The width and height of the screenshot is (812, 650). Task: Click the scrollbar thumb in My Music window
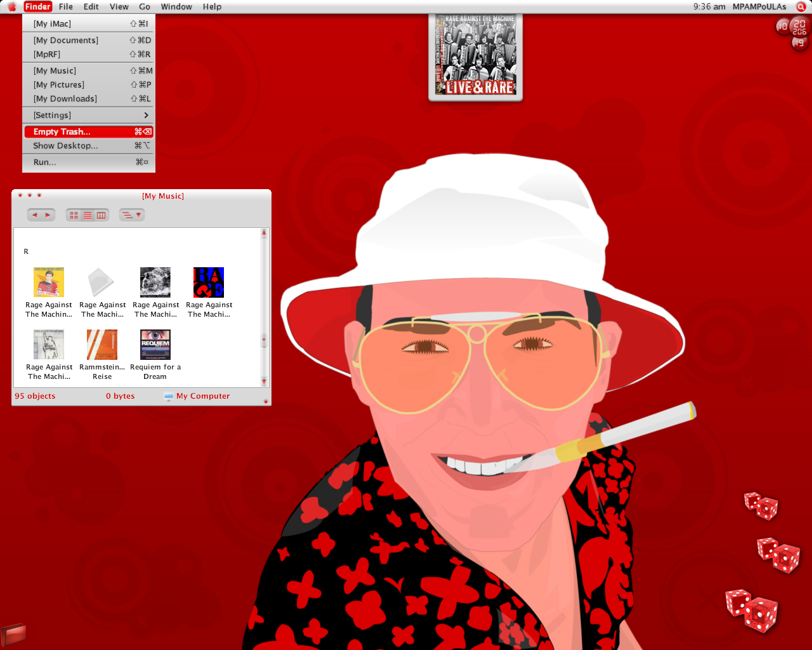pyautogui.click(x=264, y=341)
